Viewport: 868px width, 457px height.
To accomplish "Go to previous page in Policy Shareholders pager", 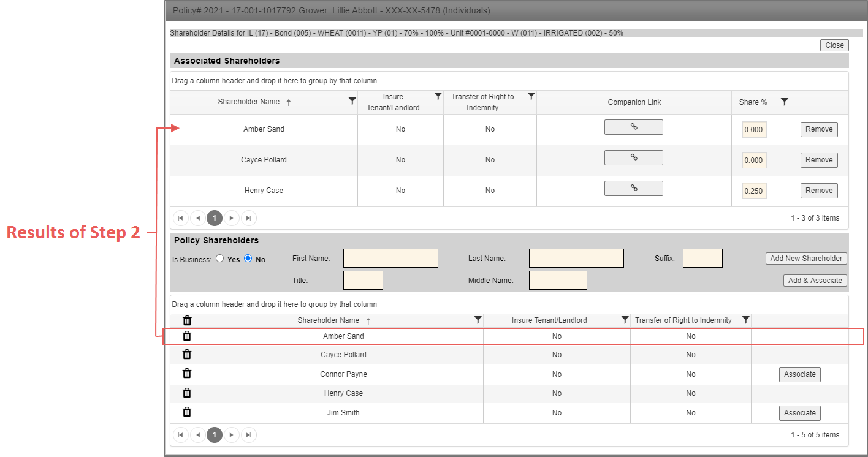I will 198,435.
